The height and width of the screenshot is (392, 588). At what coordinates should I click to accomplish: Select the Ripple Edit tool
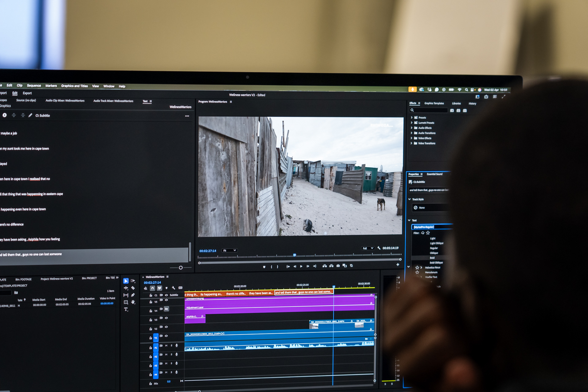(x=126, y=288)
